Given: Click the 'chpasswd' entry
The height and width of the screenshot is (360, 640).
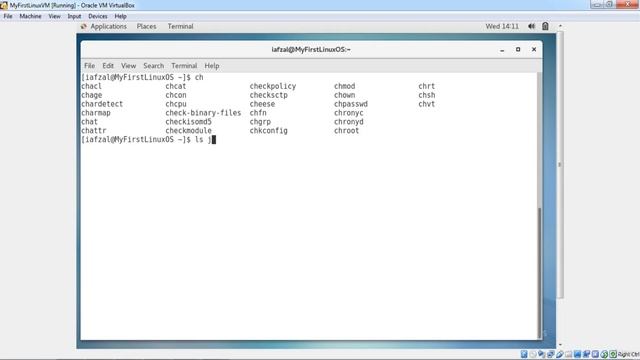Looking at the screenshot, I should coord(351,104).
